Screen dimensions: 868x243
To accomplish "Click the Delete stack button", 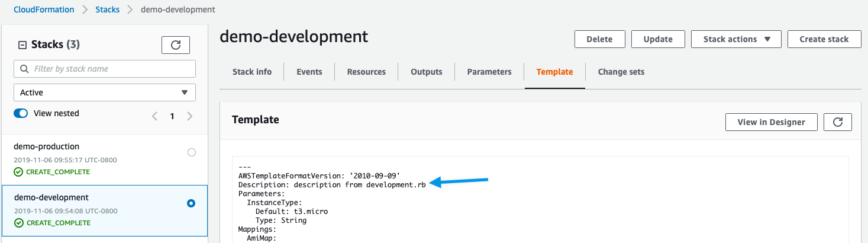I will tap(599, 39).
